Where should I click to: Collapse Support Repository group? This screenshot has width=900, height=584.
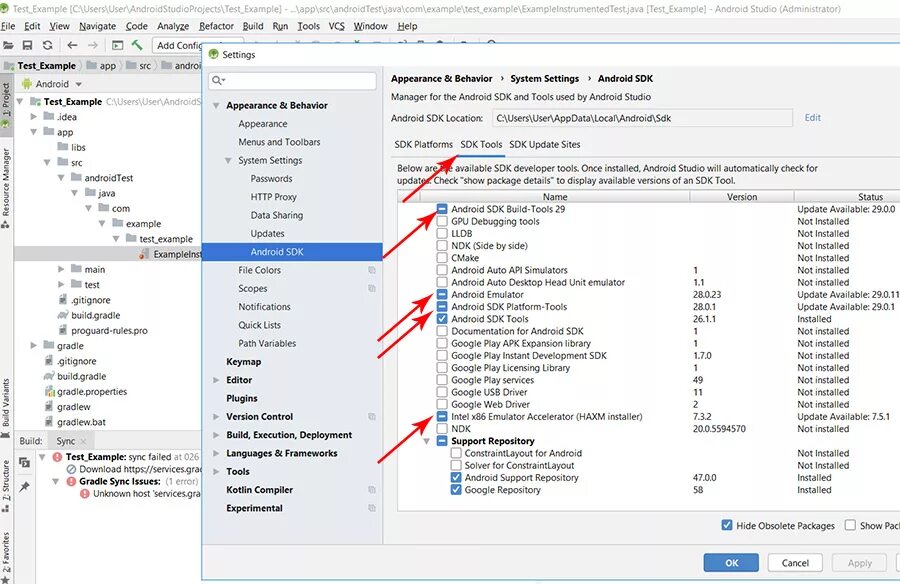426,441
